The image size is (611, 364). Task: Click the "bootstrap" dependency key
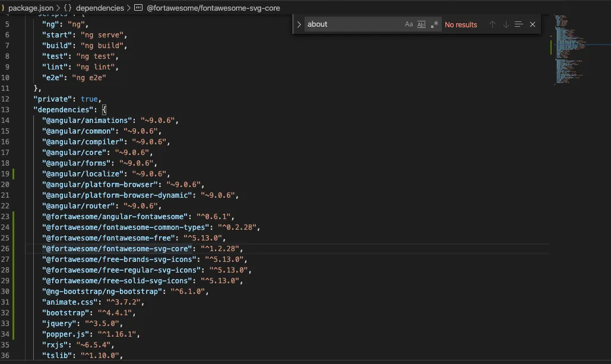tap(65, 312)
